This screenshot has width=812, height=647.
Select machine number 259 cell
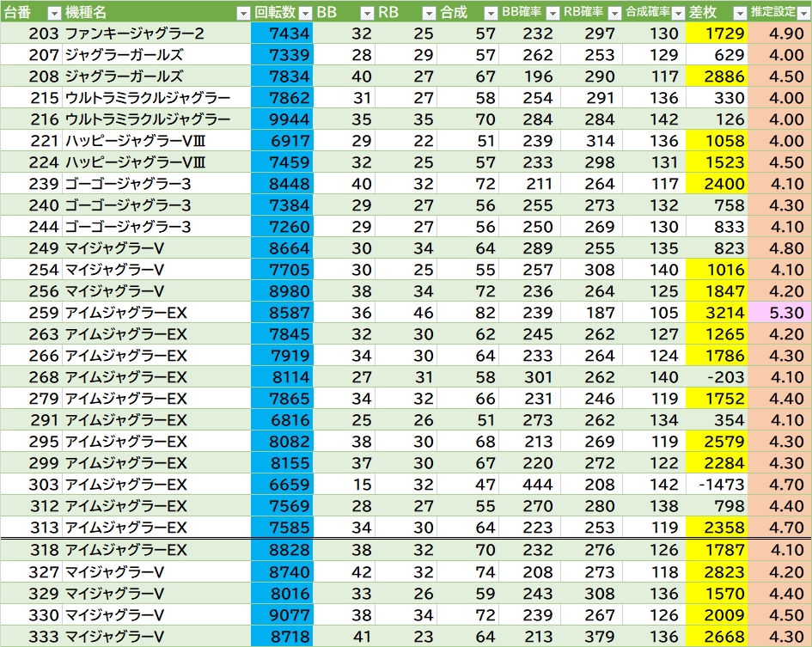(32, 313)
